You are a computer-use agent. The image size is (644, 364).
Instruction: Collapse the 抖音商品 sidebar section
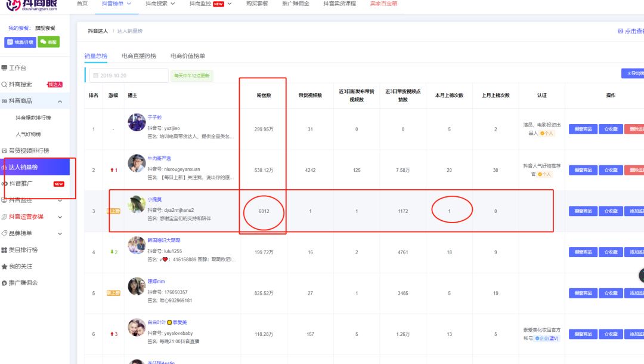(60, 101)
